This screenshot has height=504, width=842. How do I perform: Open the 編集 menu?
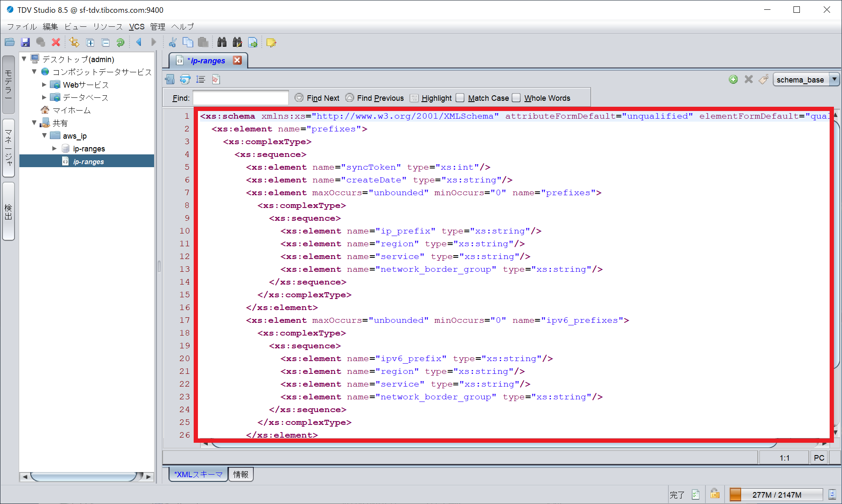(x=50, y=26)
